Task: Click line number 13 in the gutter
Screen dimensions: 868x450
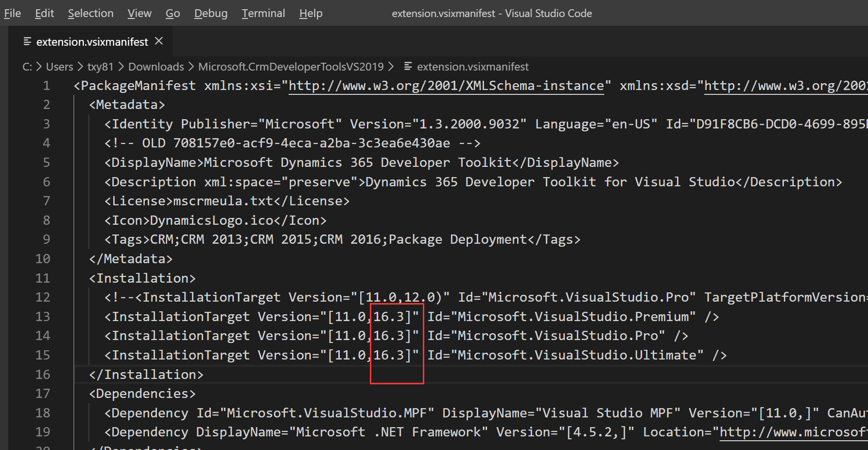Action: pos(43,317)
